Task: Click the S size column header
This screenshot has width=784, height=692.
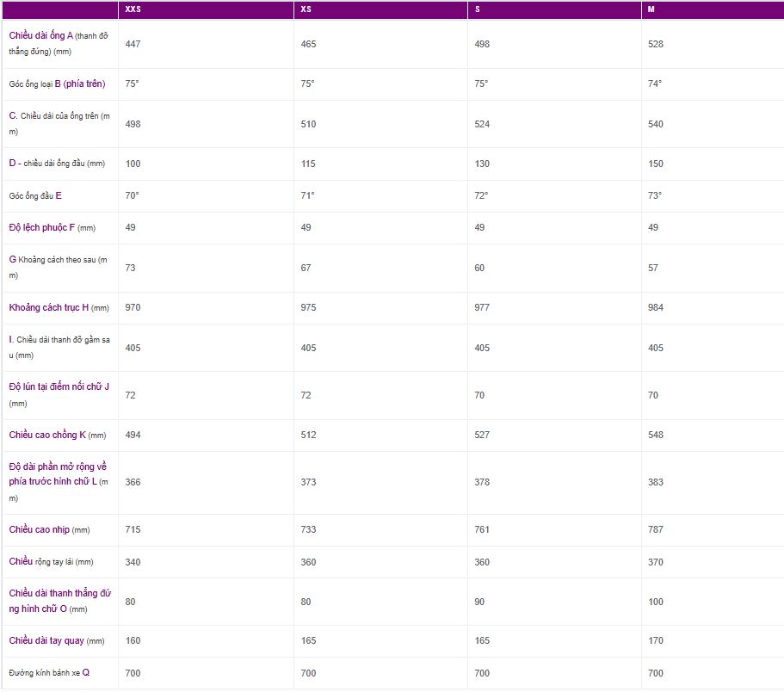Action: pyautogui.click(x=478, y=10)
